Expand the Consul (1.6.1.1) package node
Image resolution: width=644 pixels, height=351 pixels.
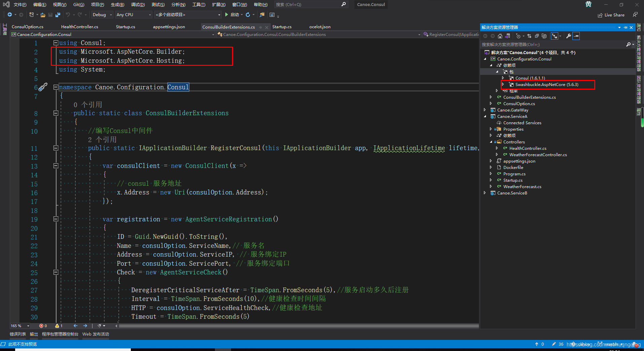[x=503, y=78]
